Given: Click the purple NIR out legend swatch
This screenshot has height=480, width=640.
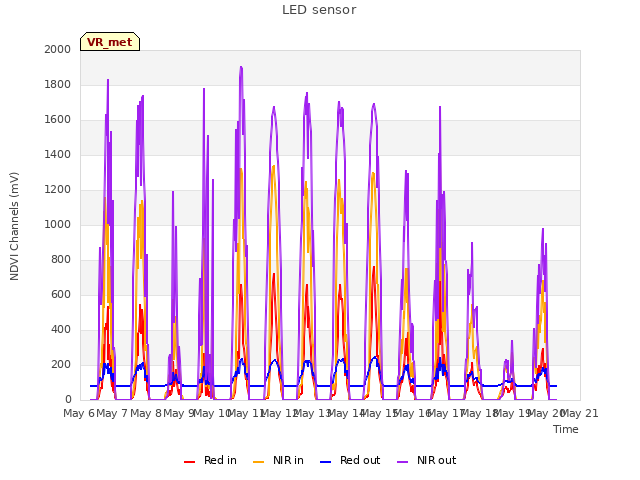Looking at the screenshot, I should tap(402, 462).
